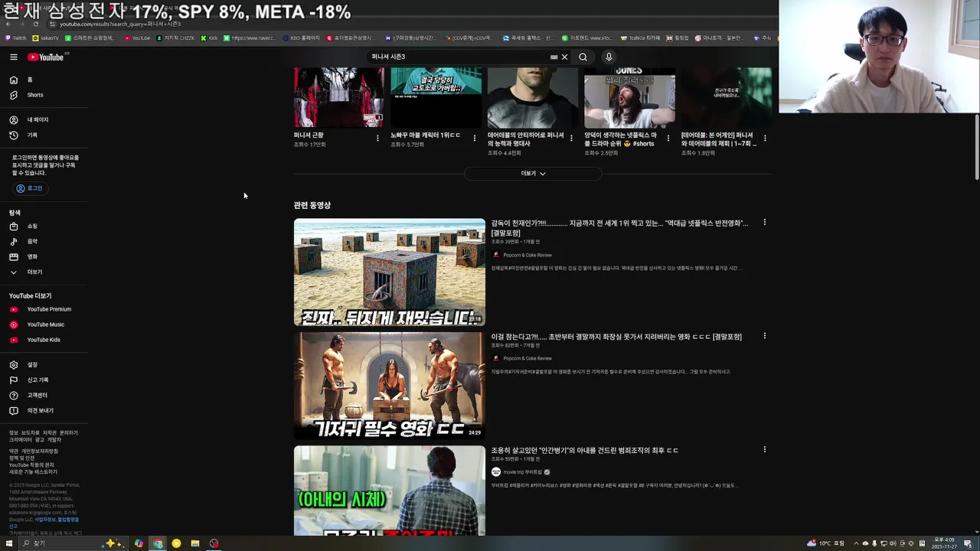Open options menu for 조용히 살고있던 인간병기 video

point(764,449)
